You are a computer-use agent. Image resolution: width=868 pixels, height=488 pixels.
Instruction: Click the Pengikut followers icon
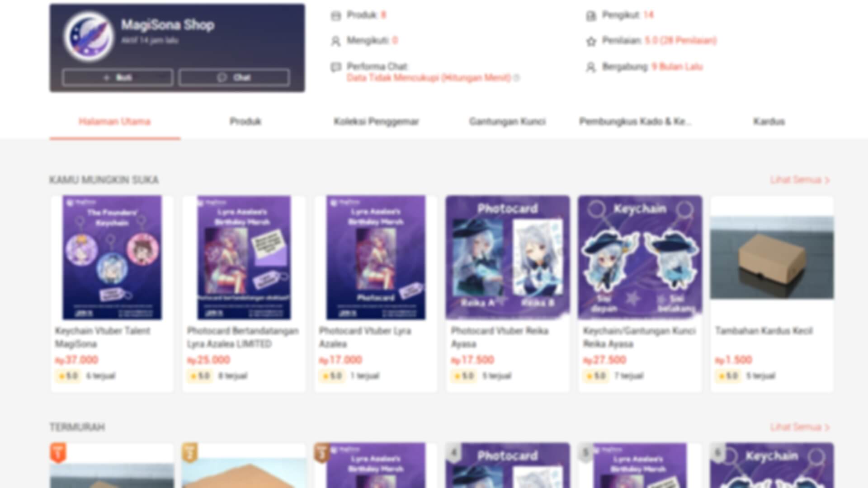pos(591,16)
